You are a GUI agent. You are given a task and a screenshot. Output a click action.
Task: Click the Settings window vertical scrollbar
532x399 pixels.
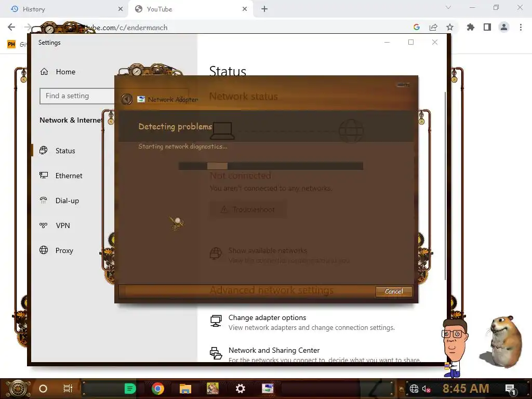(x=445, y=186)
